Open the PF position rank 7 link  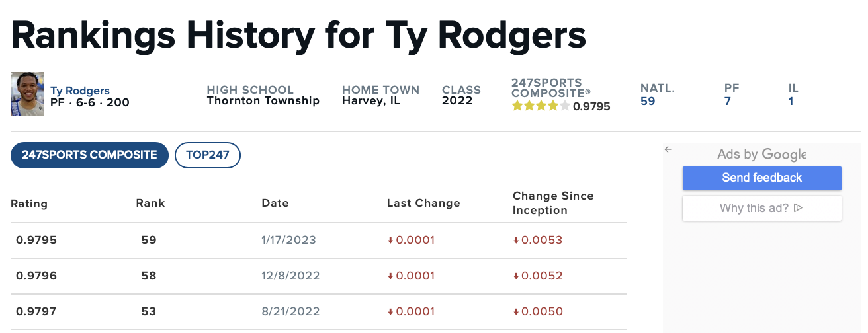pyautogui.click(x=727, y=102)
